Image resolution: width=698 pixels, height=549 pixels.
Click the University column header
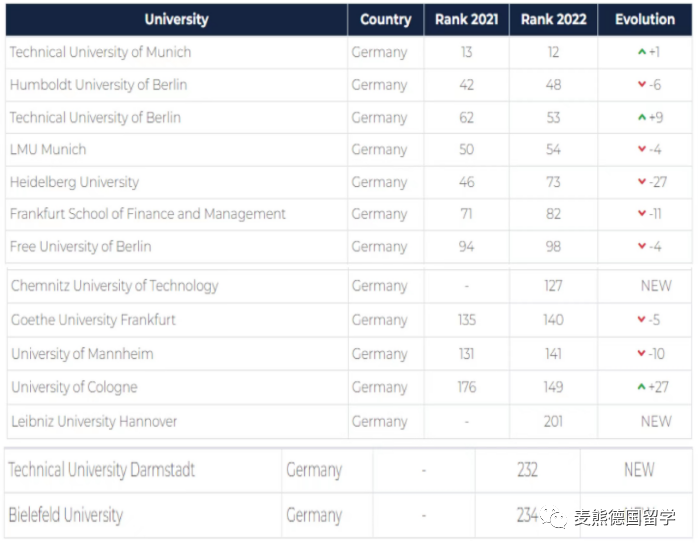176,19
